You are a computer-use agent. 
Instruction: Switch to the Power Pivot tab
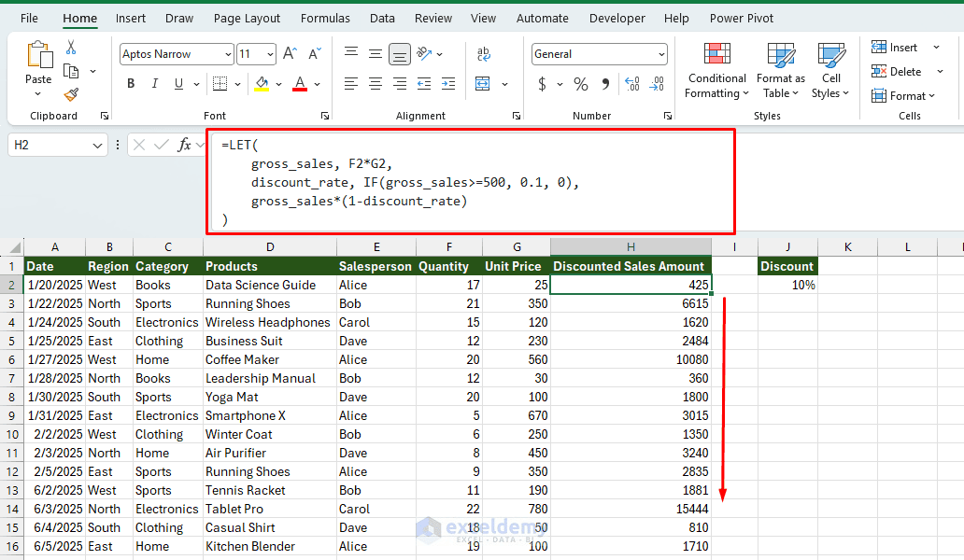741,19
